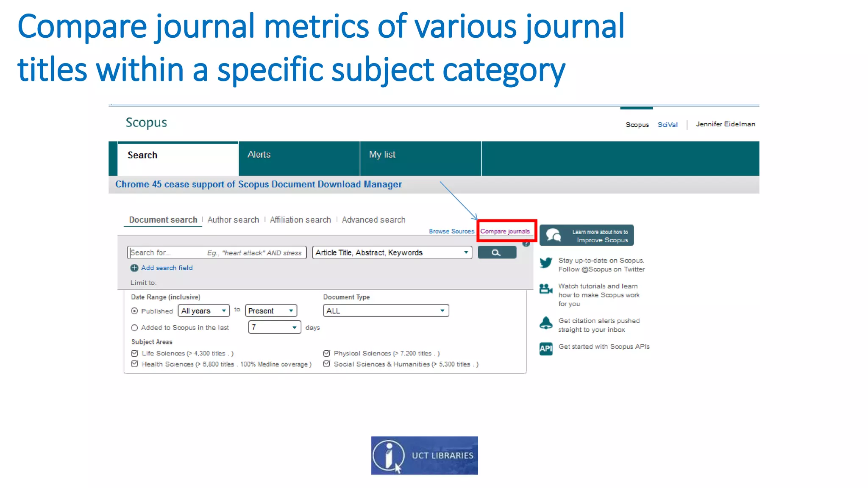Click the Scopus logo text
The width and height of the screenshot is (868, 488).
click(146, 122)
